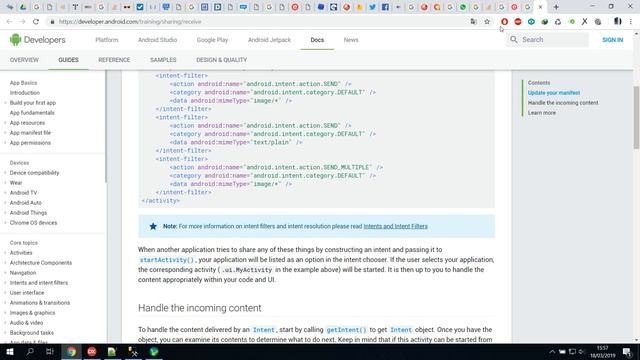Screen dimensions: 640x360
Task: Open App fundamentals in sidebar
Action: pos(32,113)
